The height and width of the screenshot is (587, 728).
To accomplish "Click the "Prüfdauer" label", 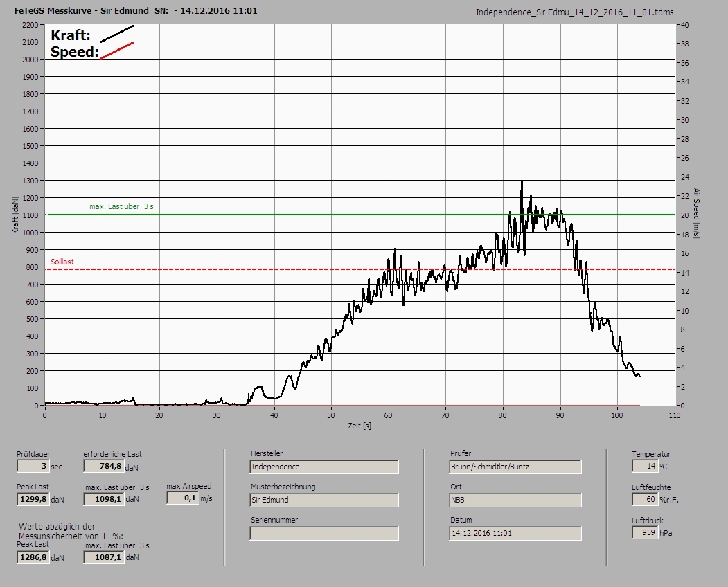I will [33, 454].
